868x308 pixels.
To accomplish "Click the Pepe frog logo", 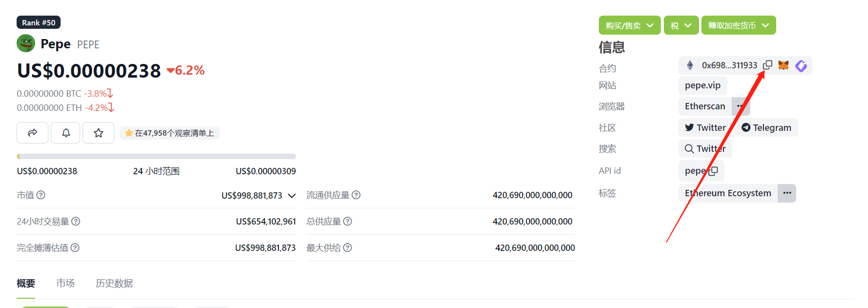I will (26, 43).
